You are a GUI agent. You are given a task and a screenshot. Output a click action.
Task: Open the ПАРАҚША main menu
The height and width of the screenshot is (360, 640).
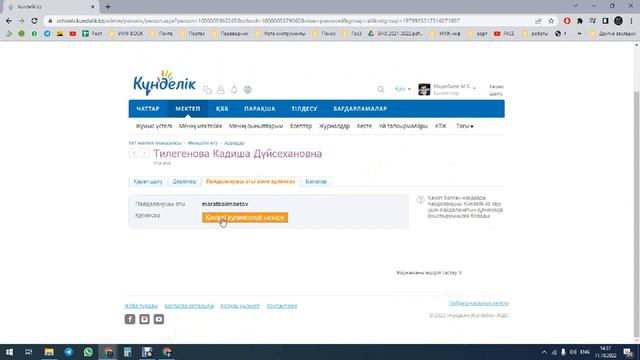click(x=260, y=109)
